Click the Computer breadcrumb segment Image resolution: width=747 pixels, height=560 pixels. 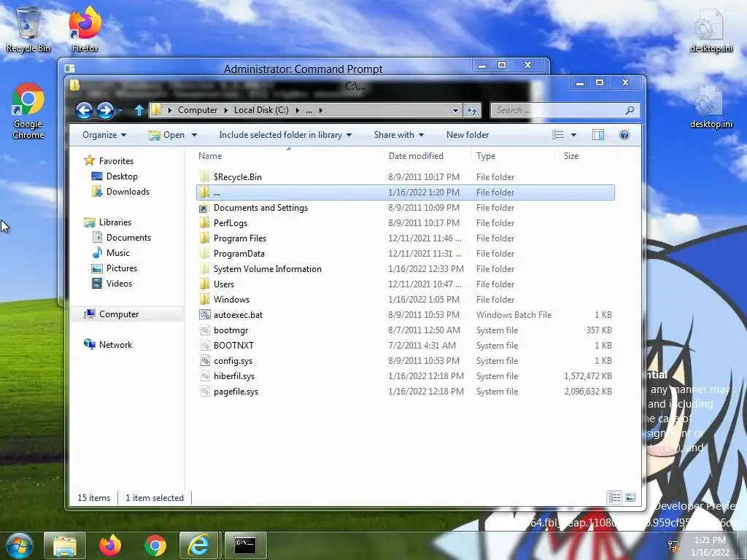pos(197,110)
